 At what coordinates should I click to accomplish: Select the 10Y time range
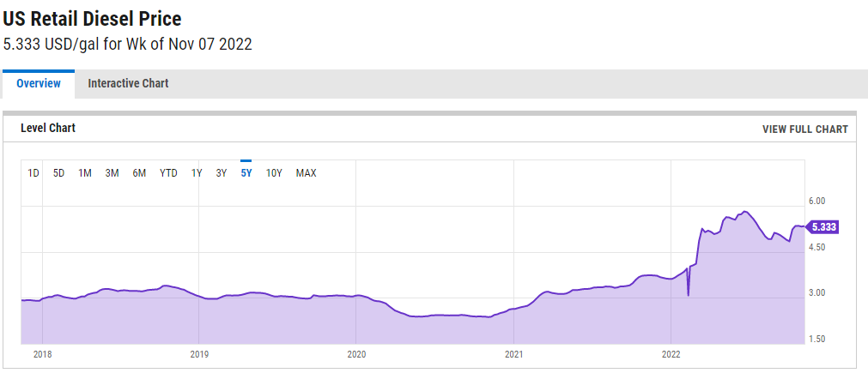click(274, 173)
